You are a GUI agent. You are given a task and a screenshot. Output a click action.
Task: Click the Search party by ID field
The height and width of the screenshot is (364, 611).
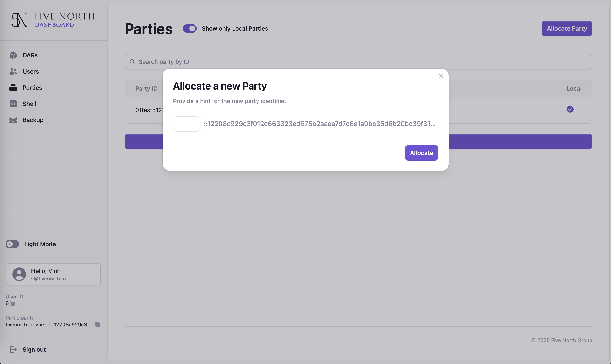(x=358, y=62)
